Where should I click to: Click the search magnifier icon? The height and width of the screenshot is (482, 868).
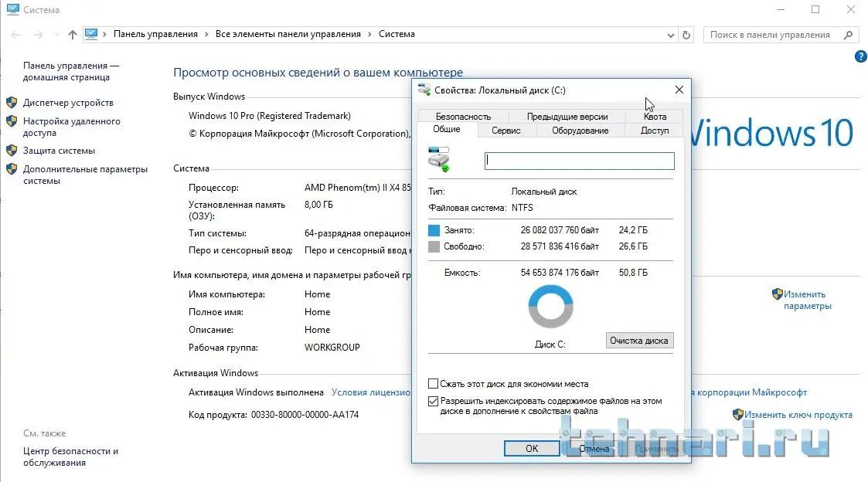click(848, 35)
